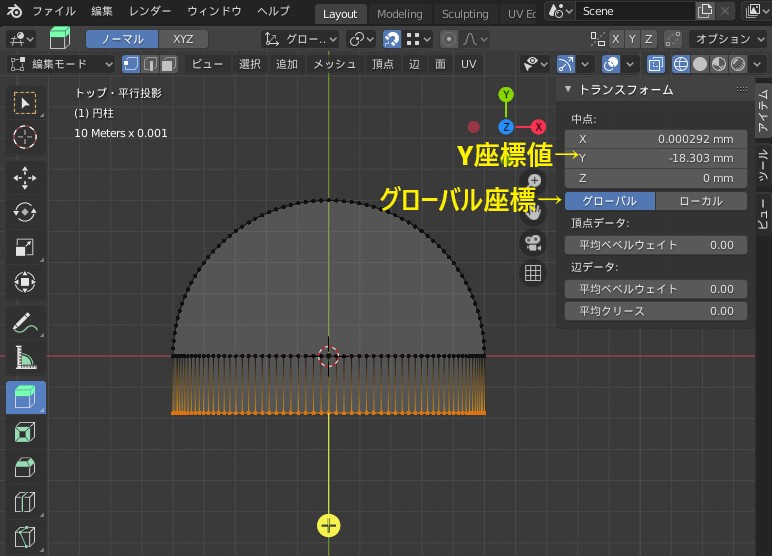
Task: Switch to wireframe shading
Action: tap(680, 64)
